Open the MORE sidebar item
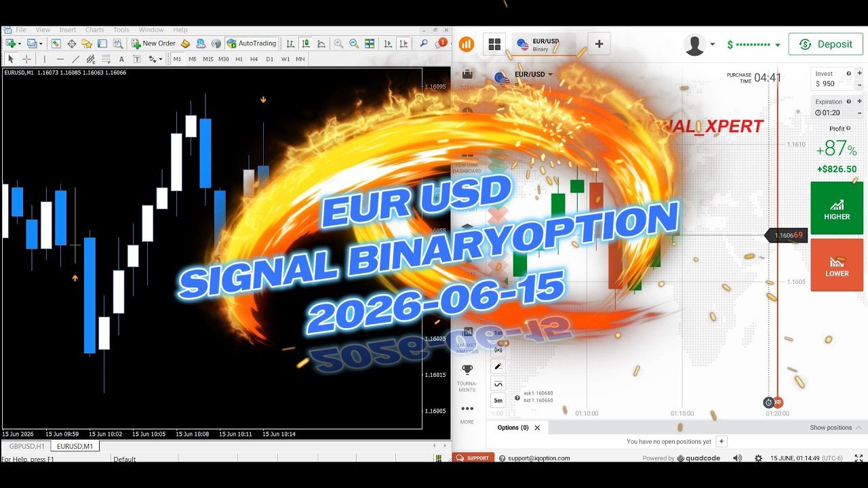This screenshot has width=868, height=488. coord(467,414)
